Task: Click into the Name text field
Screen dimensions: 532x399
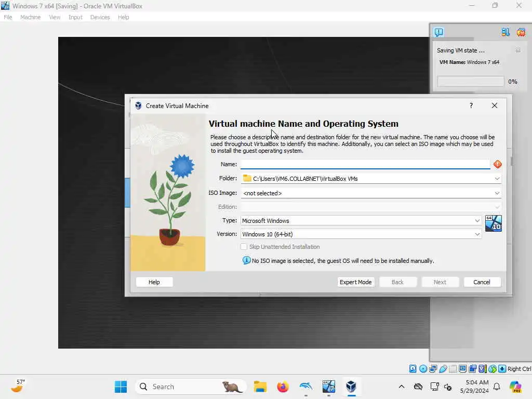Action: click(x=365, y=164)
